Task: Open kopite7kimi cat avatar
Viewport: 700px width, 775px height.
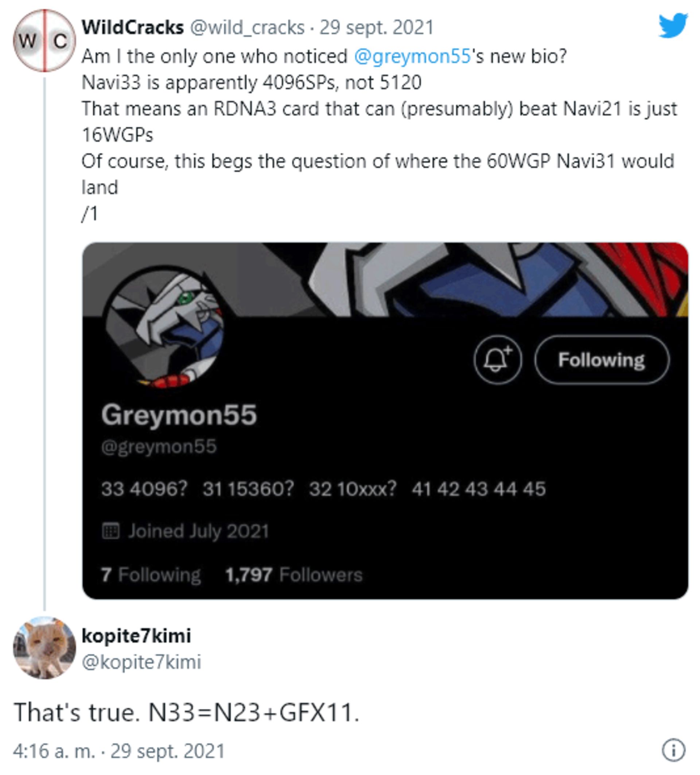Action: pos(44,648)
